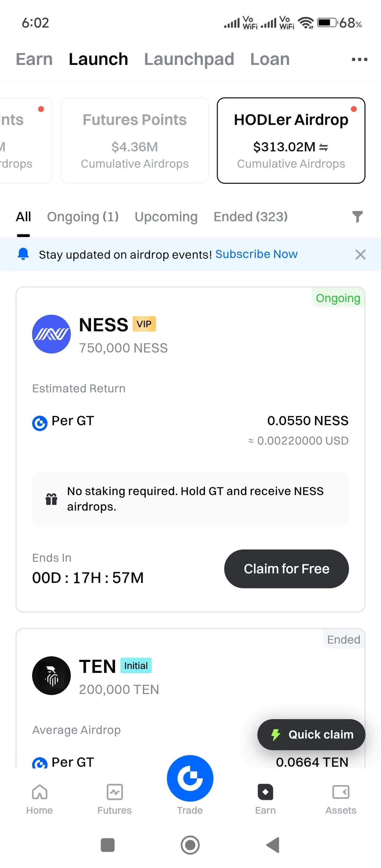Open the three-dot more options menu
The image size is (381, 868).
click(359, 59)
